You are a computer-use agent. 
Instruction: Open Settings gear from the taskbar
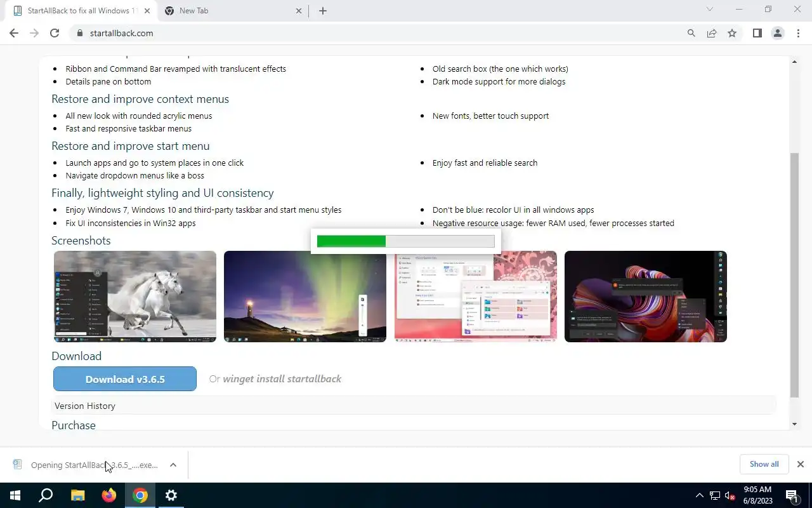[x=171, y=495]
